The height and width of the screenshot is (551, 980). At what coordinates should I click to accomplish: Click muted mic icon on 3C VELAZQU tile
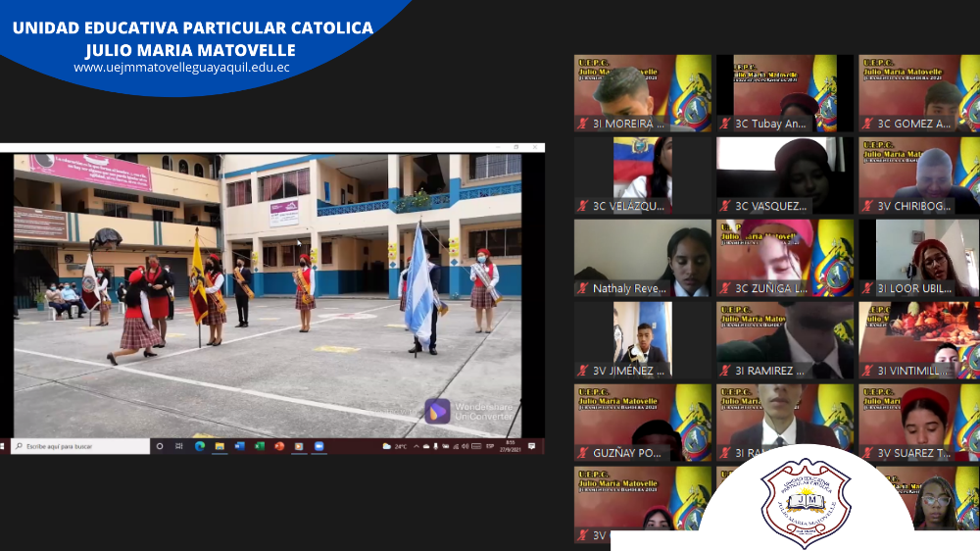(583, 206)
